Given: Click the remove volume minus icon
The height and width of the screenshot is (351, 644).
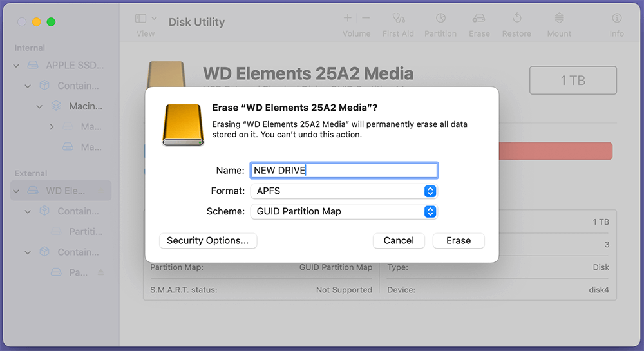Looking at the screenshot, I should [366, 18].
